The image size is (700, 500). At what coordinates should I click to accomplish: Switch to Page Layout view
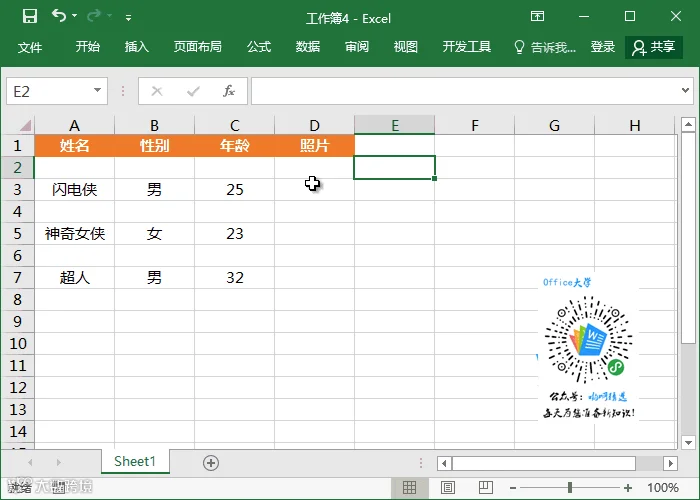pos(448,488)
